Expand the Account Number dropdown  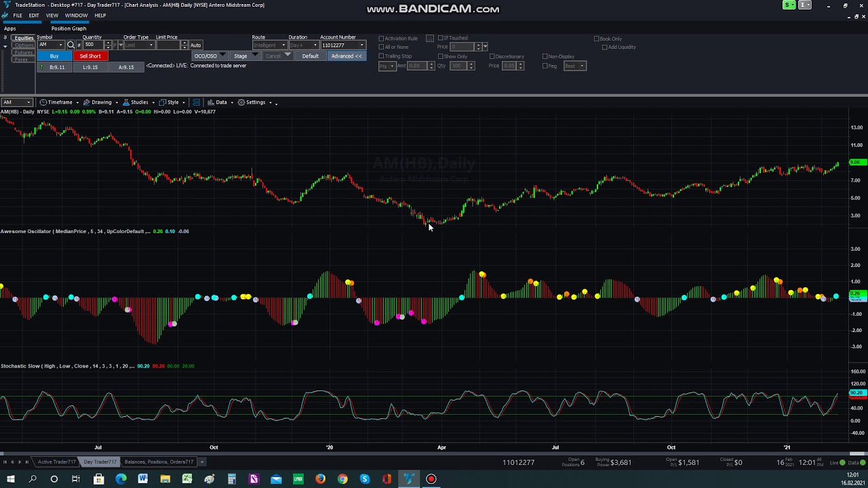pos(361,45)
